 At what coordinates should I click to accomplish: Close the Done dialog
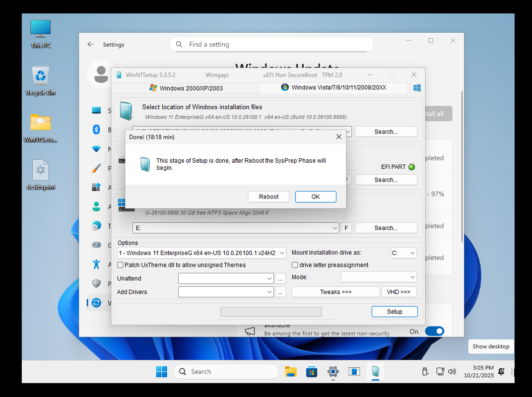pos(338,137)
